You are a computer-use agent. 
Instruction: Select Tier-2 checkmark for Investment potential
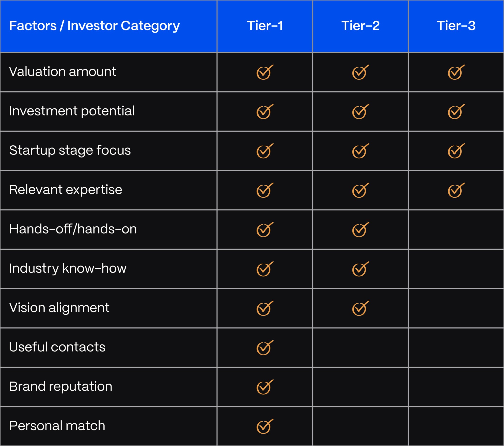tap(360, 111)
